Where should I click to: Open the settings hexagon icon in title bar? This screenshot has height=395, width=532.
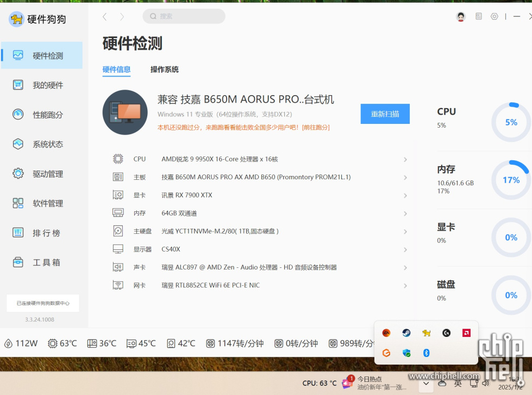495,16
